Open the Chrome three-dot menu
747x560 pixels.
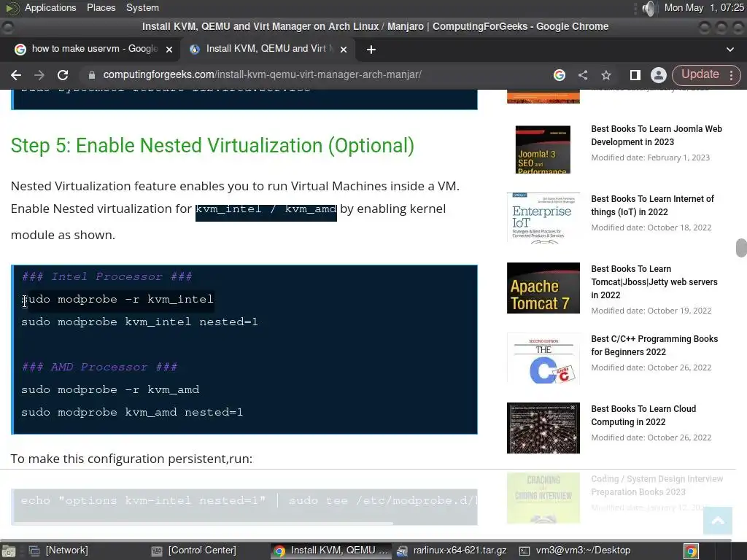[731, 75]
